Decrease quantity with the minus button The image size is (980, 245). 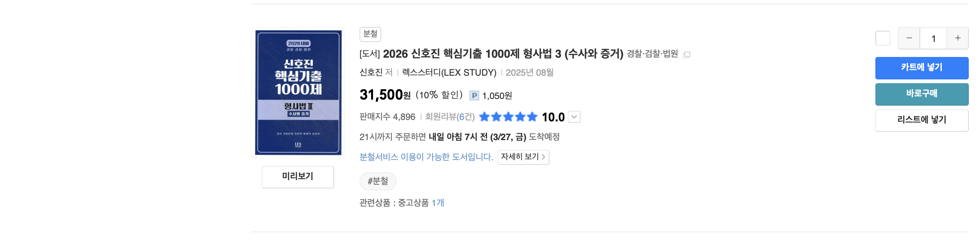pos(909,39)
